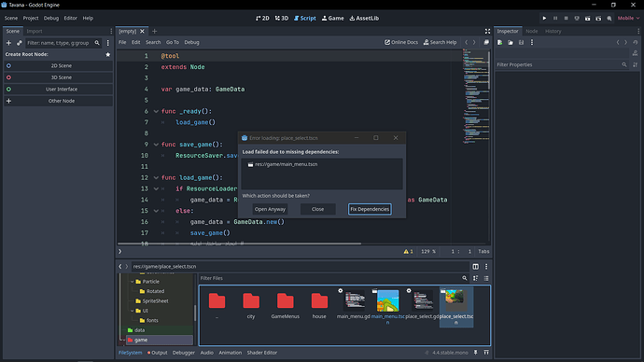This screenshot has width=644, height=362.
Task: Create a 3D Scene root node
Action: click(58, 77)
